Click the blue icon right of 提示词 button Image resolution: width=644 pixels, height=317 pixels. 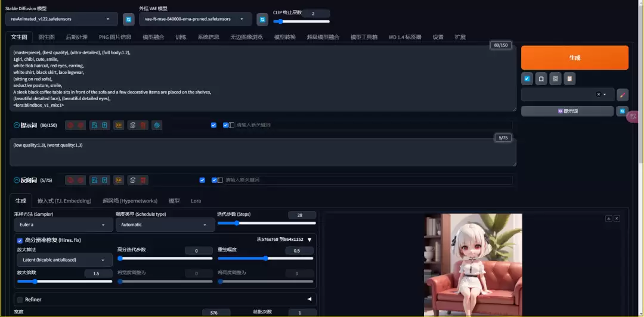coord(623,111)
